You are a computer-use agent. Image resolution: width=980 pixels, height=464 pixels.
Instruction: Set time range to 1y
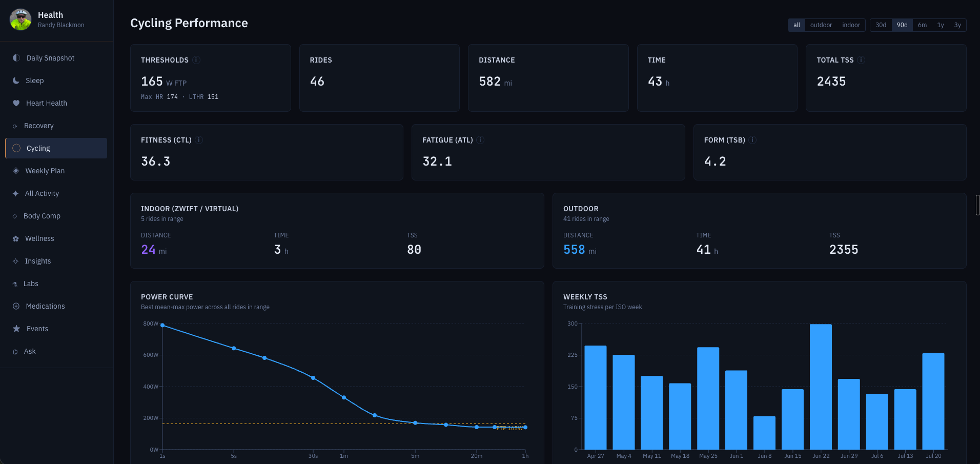[x=941, y=25]
